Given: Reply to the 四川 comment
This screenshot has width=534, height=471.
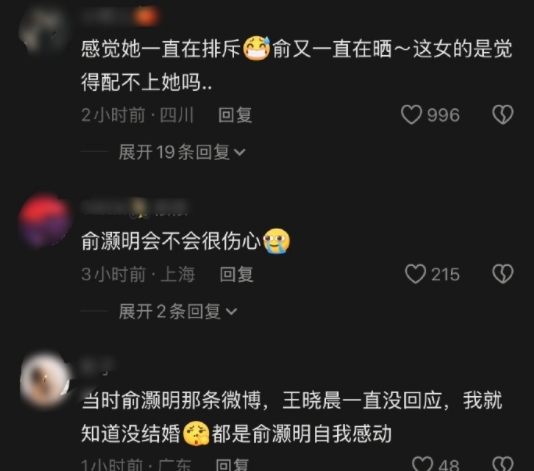Looking at the screenshot, I should 235,115.
